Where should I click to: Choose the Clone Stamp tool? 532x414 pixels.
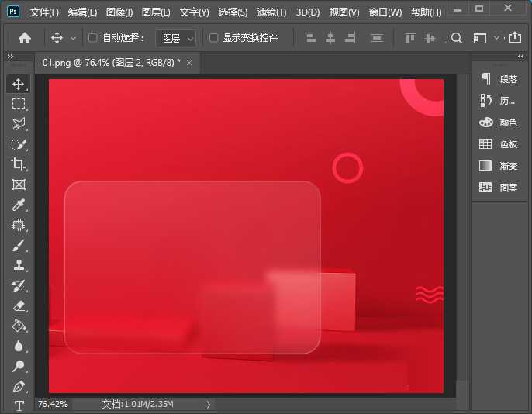point(19,265)
